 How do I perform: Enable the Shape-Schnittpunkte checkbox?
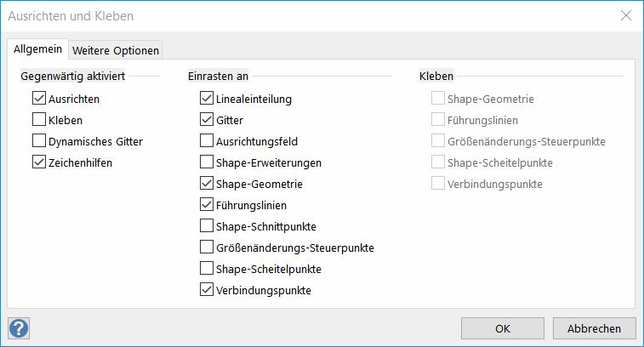pos(207,226)
